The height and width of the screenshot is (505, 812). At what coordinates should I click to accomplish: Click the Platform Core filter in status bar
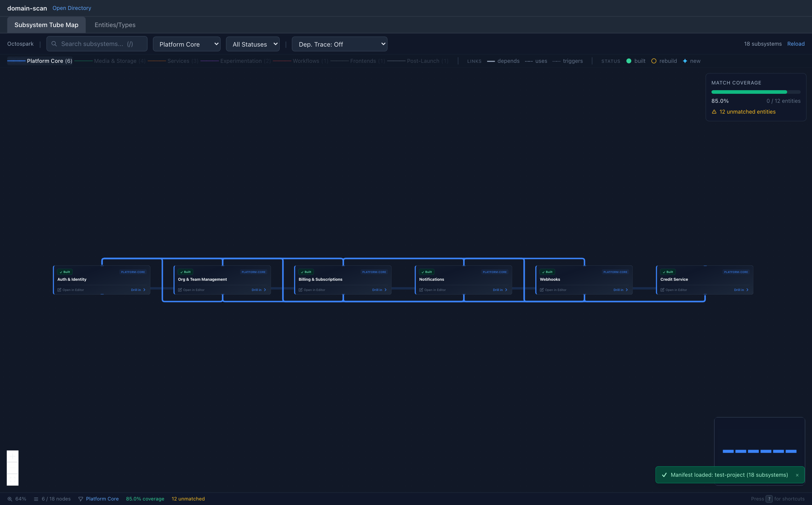pyautogui.click(x=102, y=499)
